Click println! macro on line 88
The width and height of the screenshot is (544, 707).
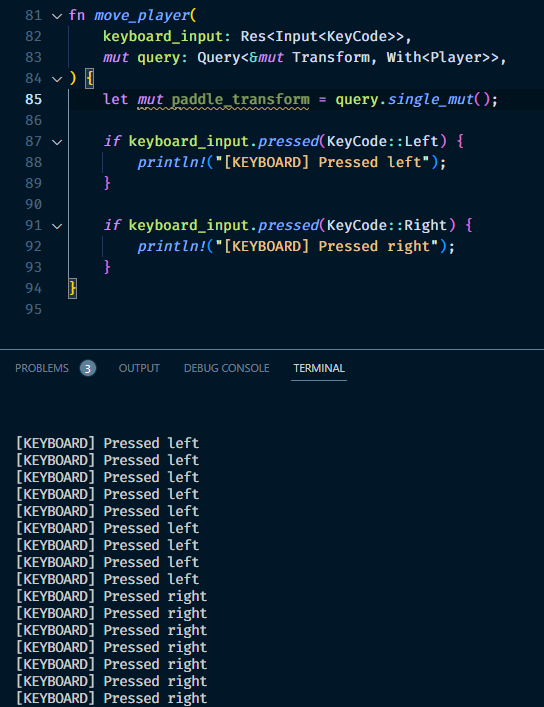[171, 162]
